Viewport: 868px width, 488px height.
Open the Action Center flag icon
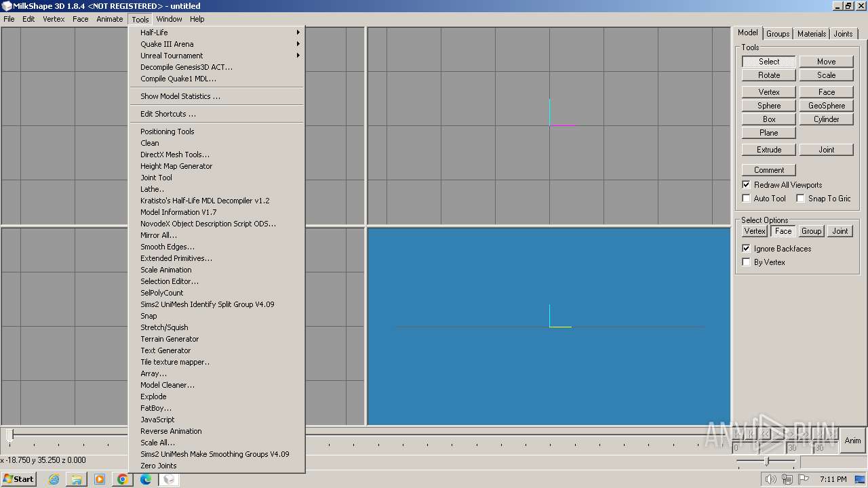tap(803, 479)
